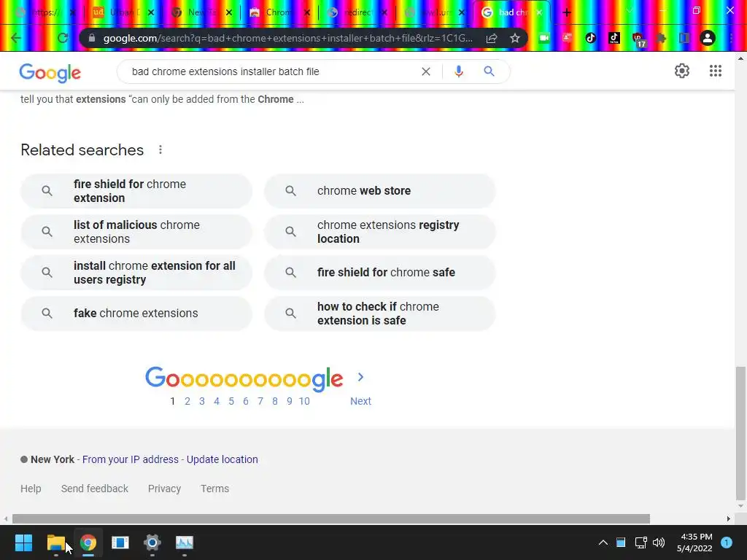Open the Terms footer link
Image resolution: width=747 pixels, height=560 pixels.
click(215, 489)
